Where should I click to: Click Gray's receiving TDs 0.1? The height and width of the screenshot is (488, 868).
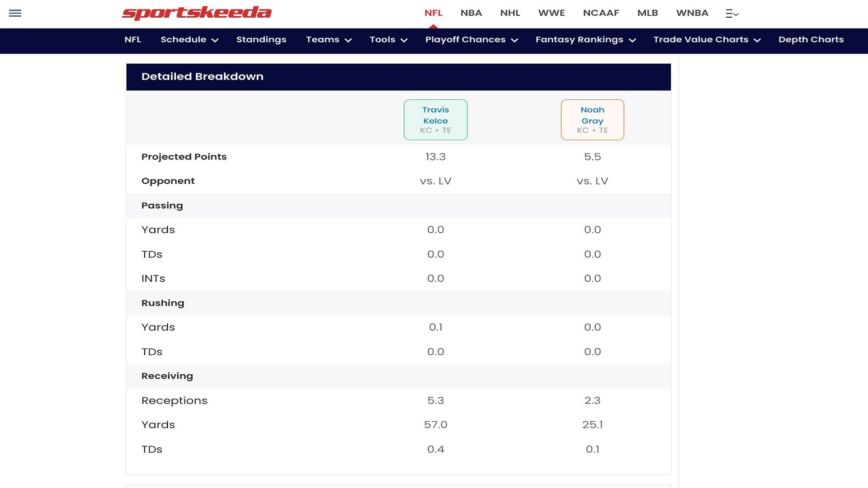(x=592, y=450)
